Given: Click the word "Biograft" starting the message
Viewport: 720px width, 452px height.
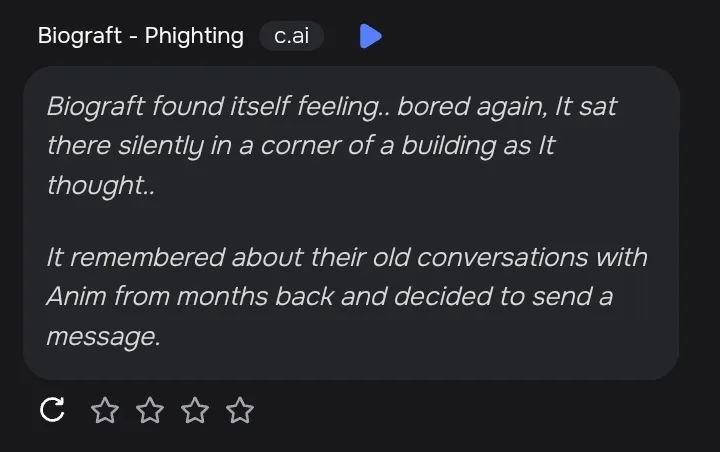Looking at the screenshot, I should point(96,106).
